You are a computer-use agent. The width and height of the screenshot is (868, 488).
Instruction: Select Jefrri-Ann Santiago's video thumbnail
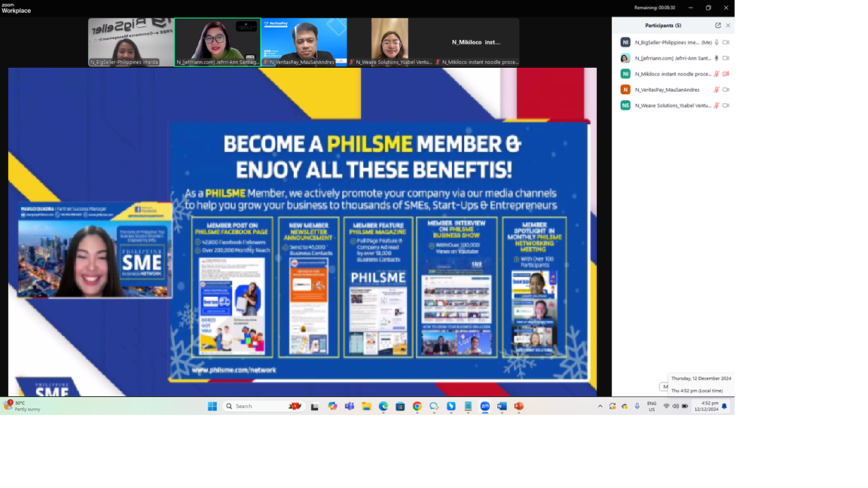(218, 42)
